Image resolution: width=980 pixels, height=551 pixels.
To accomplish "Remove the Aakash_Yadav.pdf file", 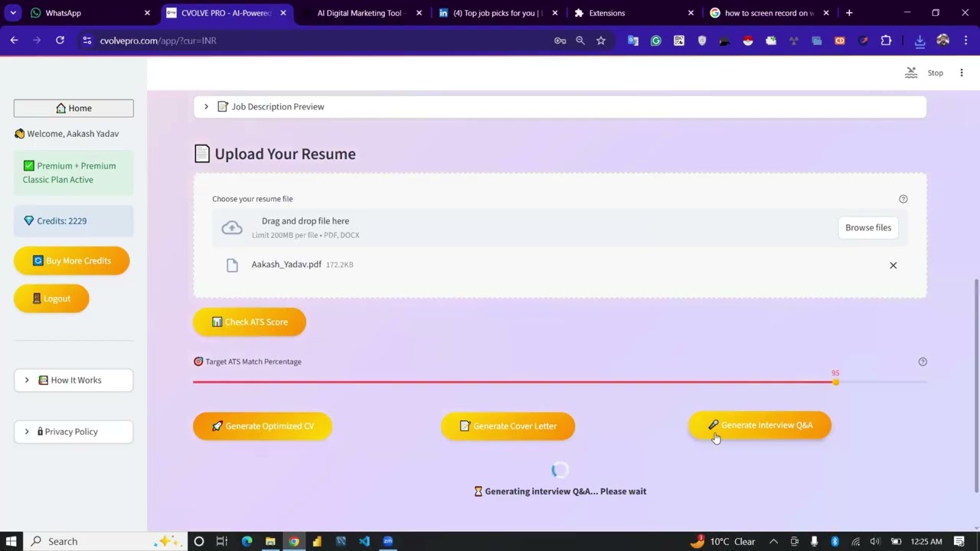I will pos(893,265).
